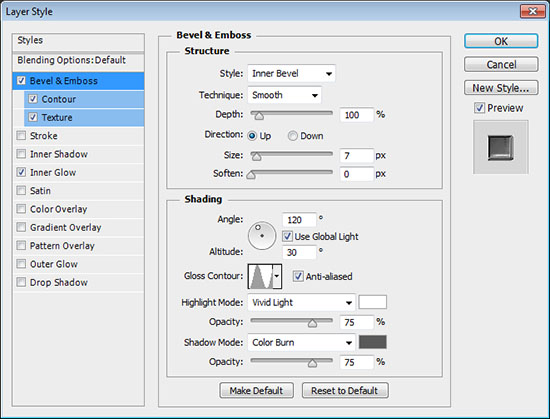Click the Make Default button

pyautogui.click(x=256, y=390)
